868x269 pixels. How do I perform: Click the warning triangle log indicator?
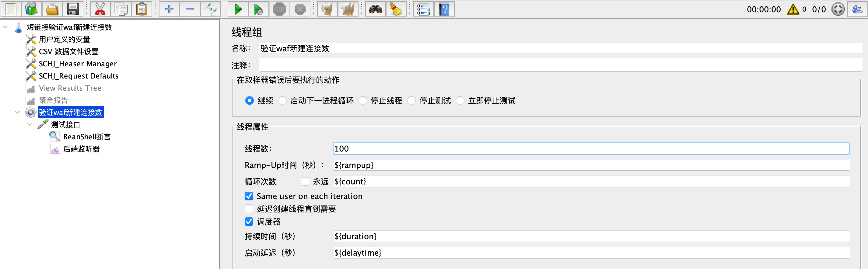click(x=793, y=9)
